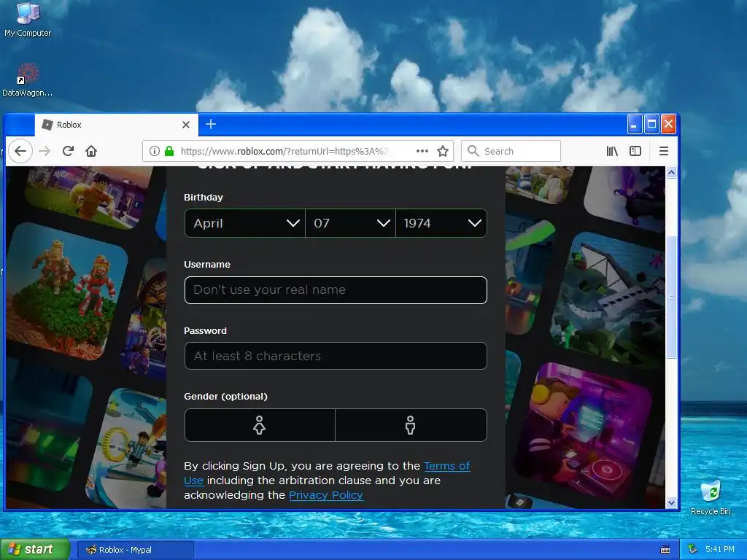Open a new tab with plus button
The width and height of the screenshot is (747, 560).
[x=211, y=124]
